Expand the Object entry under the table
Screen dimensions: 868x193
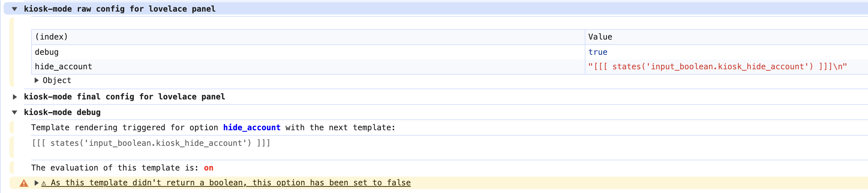pos(37,80)
